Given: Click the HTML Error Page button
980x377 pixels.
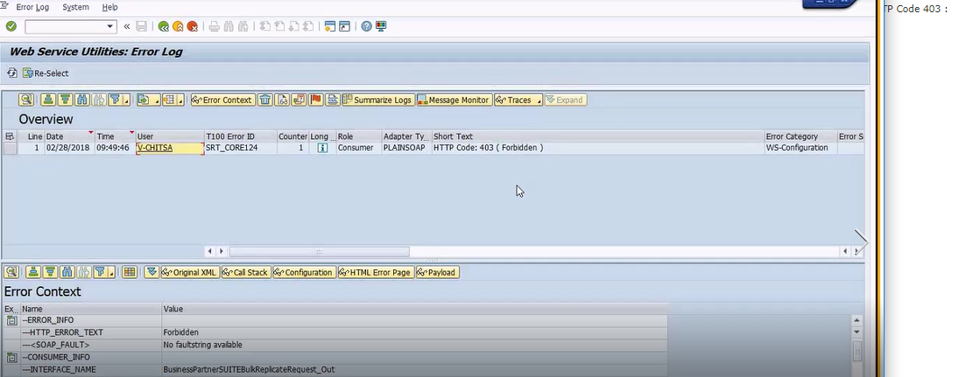Looking at the screenshot, I should (375, 273).
